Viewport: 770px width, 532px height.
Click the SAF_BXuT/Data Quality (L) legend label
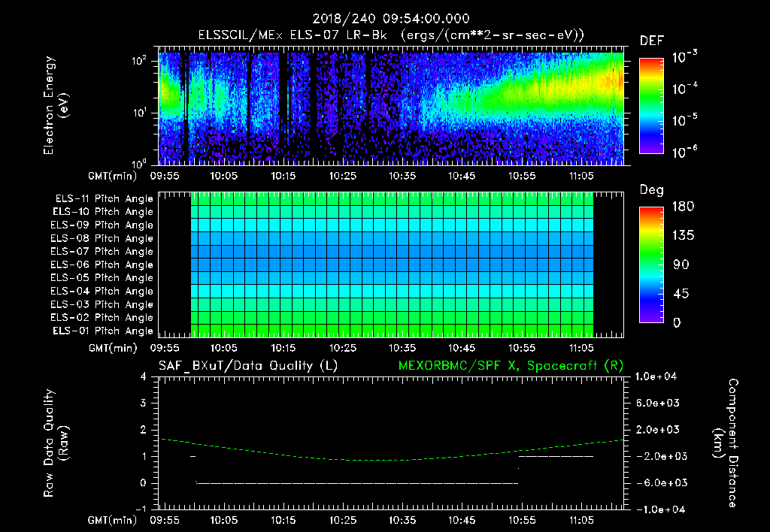click(248, 366)
